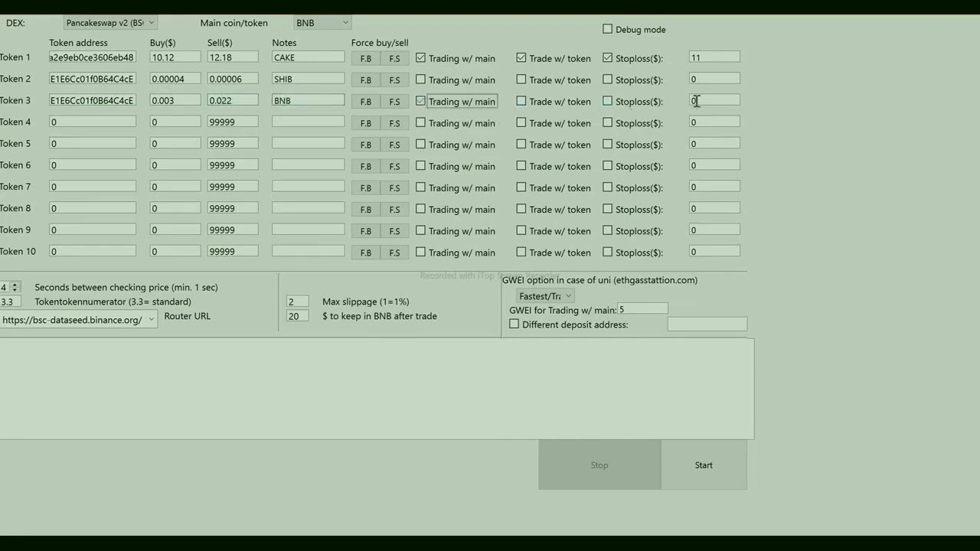Click F.S force sell for Token 10
Viewport: 980px width, 551px height.
pos(394,253)
